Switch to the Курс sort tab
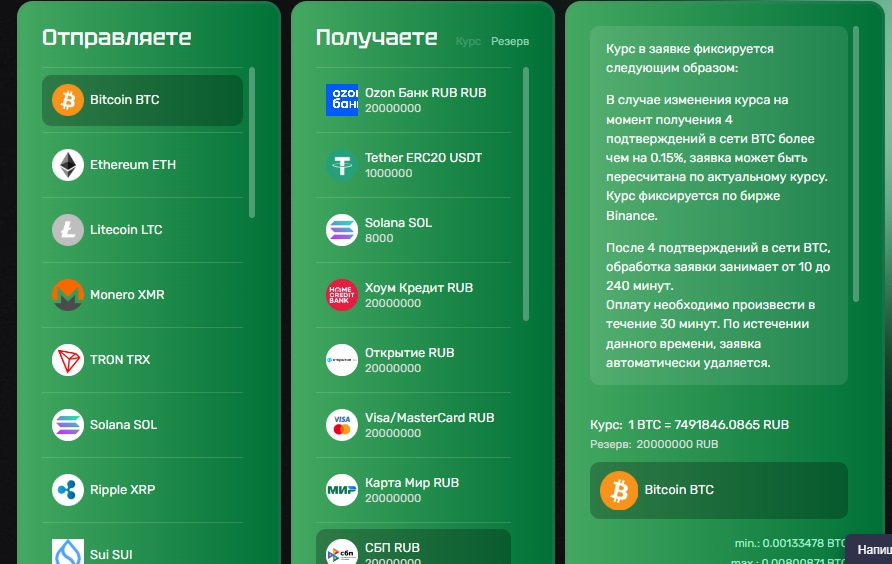892x564 pixels. pyautogui.click(x=468, y=41)
